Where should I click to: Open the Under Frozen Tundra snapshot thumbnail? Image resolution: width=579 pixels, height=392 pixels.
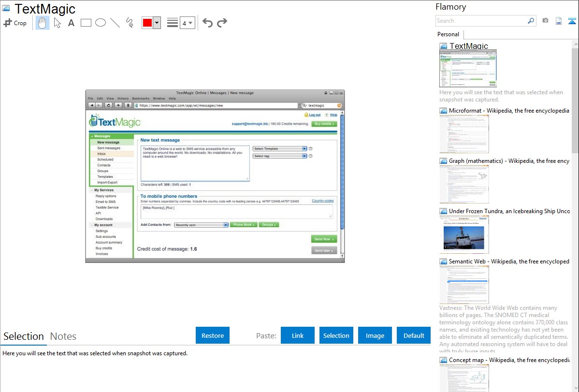(464, 234)
